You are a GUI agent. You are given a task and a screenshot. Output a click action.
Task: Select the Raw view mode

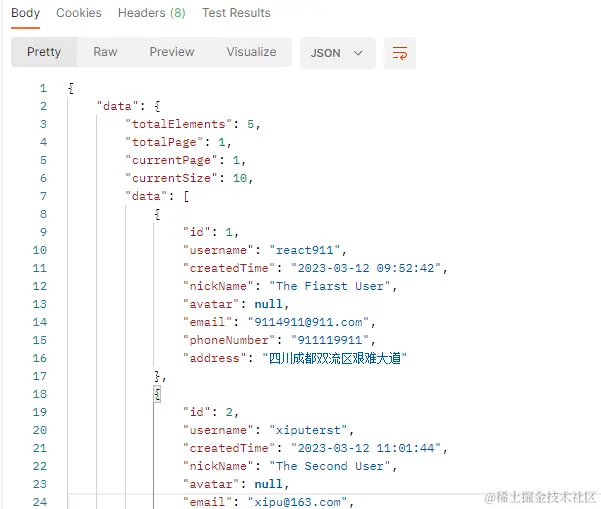click(105, 52)
